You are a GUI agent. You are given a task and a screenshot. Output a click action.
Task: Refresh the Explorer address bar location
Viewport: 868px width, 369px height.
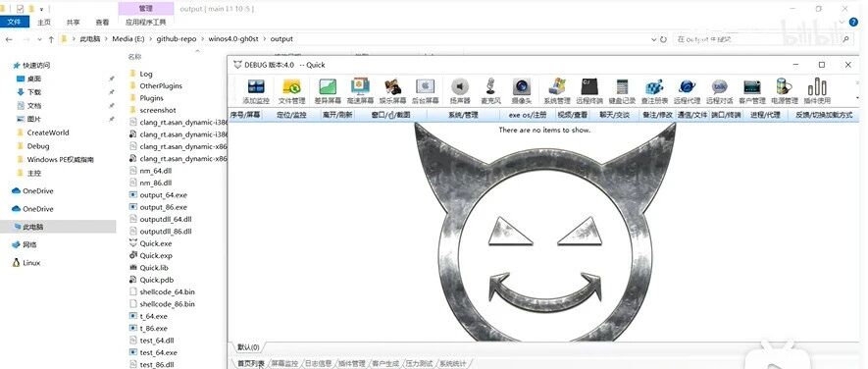[663, 39]
